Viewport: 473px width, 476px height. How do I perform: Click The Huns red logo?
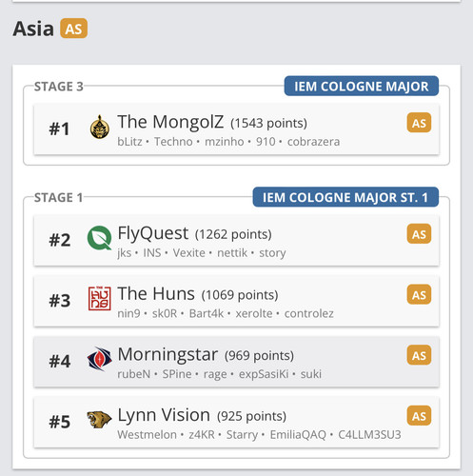click(99, 298)
